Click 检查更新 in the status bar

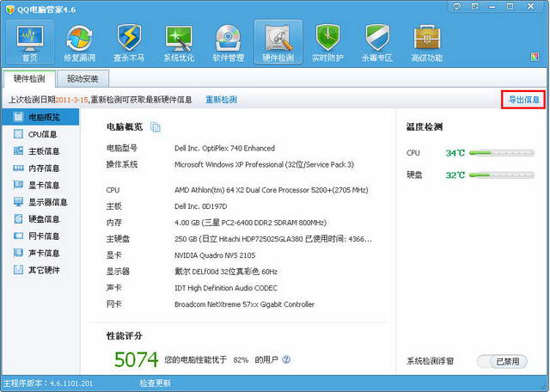[155, 383]
